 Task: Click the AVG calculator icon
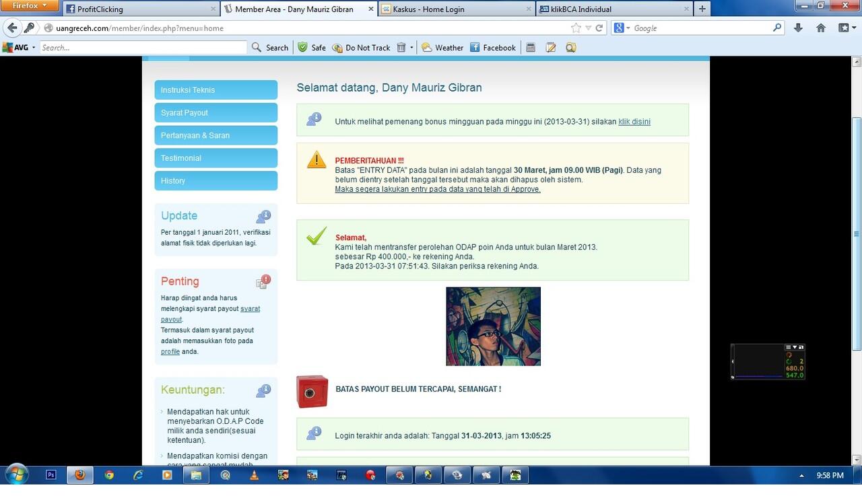click(x=531, y=48)
